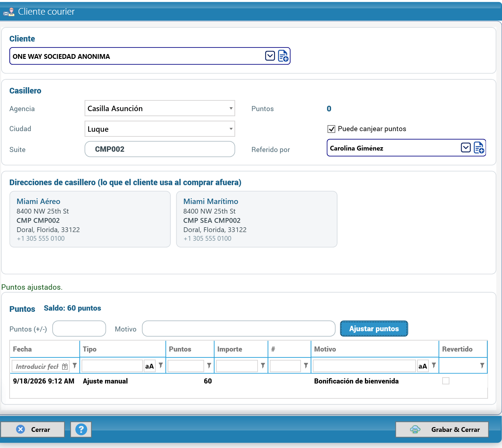Open calendar icon in Fecha filter
This screenshot has height=448, width=502.
pyautogui.click(x=65, y=366)
